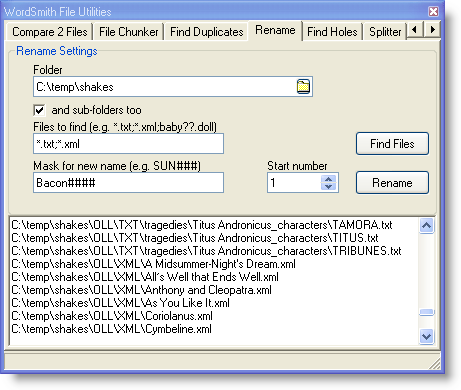Click the window resize grip corner

click(x=435, y=364)
